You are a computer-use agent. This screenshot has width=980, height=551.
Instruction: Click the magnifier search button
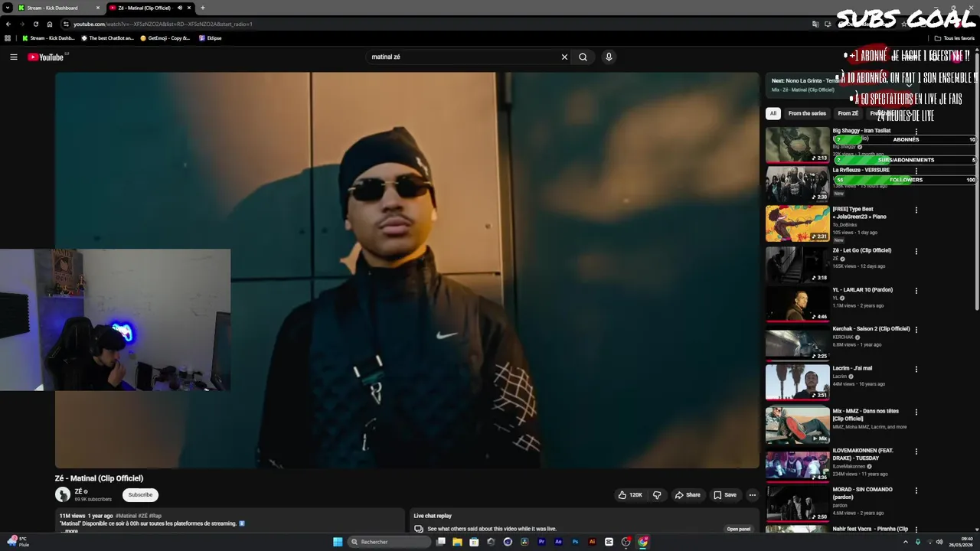point(583,57)
